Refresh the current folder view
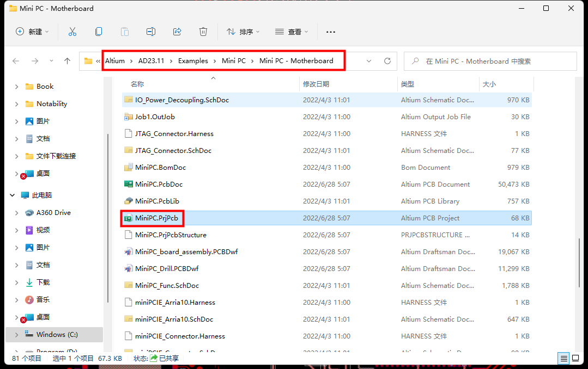This screenshot has height=369, width=588. pos(387,61)
